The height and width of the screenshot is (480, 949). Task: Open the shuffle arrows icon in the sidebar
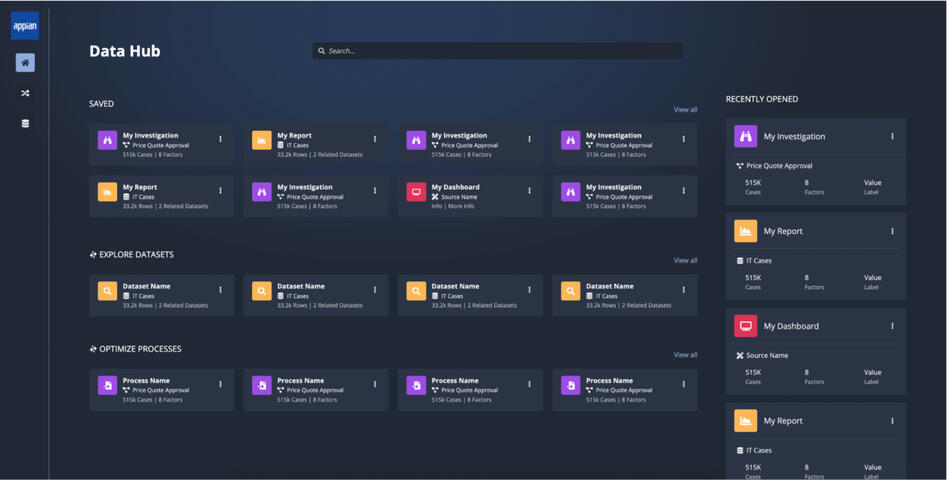tap(25, 93)
